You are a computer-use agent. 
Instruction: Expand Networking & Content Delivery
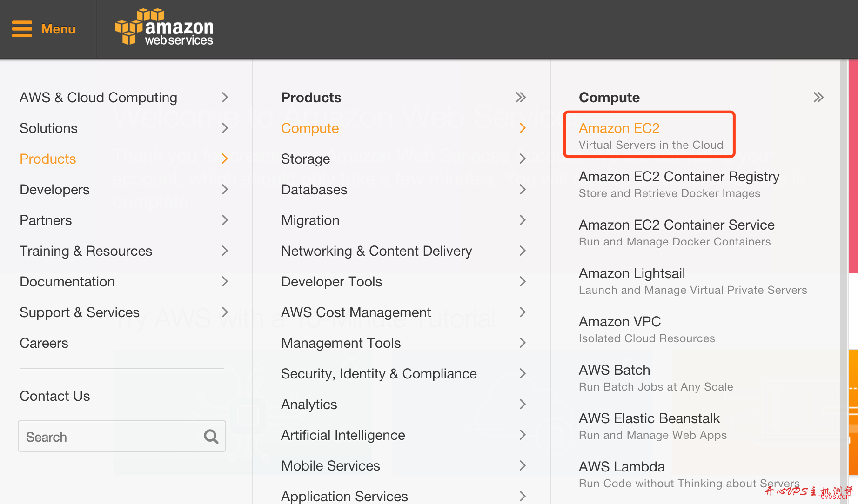pos(376,251)
